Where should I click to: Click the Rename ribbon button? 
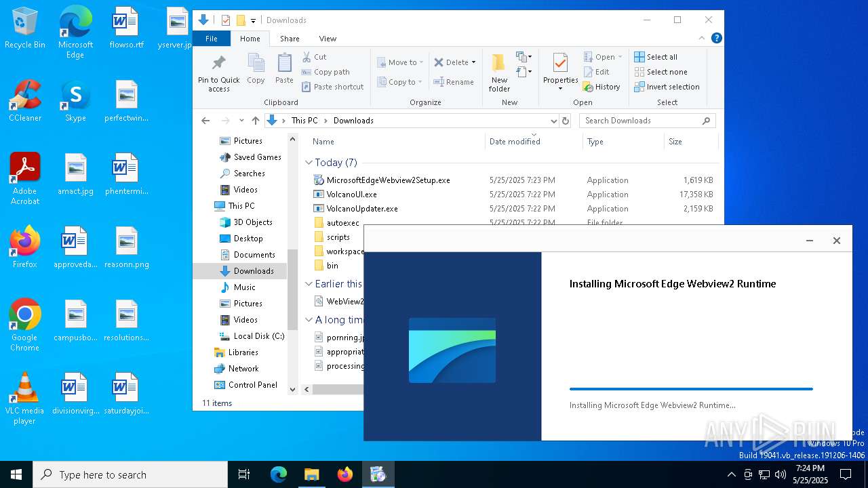(454, 82)
